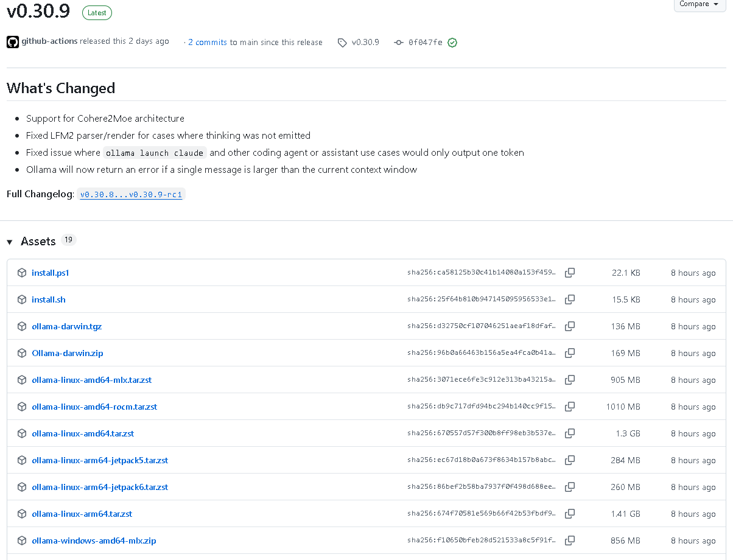Click the v0.30.9 release title
The image size is (733, 560).
click(38, 10)
